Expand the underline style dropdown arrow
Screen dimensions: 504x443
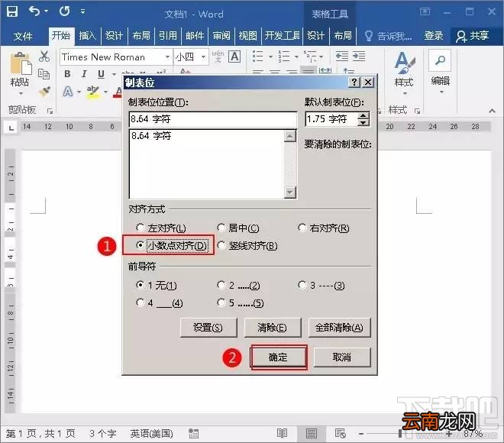pyautogui.click(x=114, y=74)
